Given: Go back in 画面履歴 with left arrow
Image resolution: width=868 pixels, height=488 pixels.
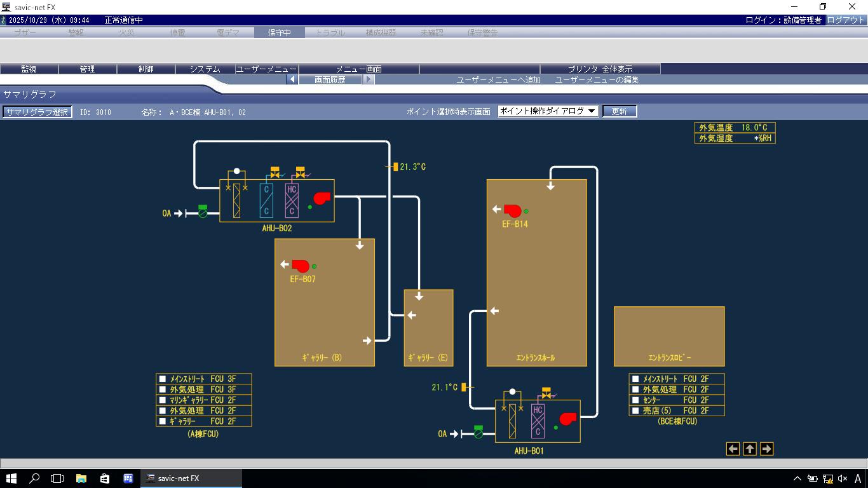Looking at the screenshot, I should pyautogui.click(x=292, y=80).
